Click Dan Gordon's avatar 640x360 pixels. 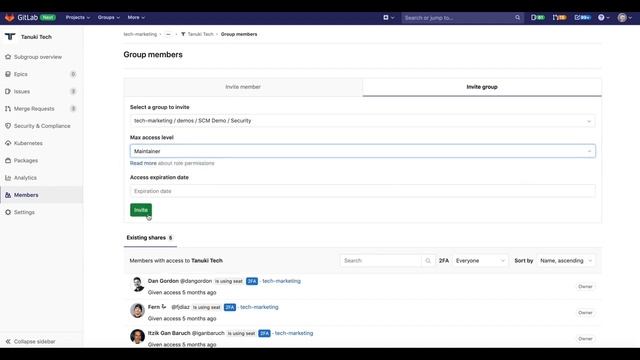(x=138, y=284)
